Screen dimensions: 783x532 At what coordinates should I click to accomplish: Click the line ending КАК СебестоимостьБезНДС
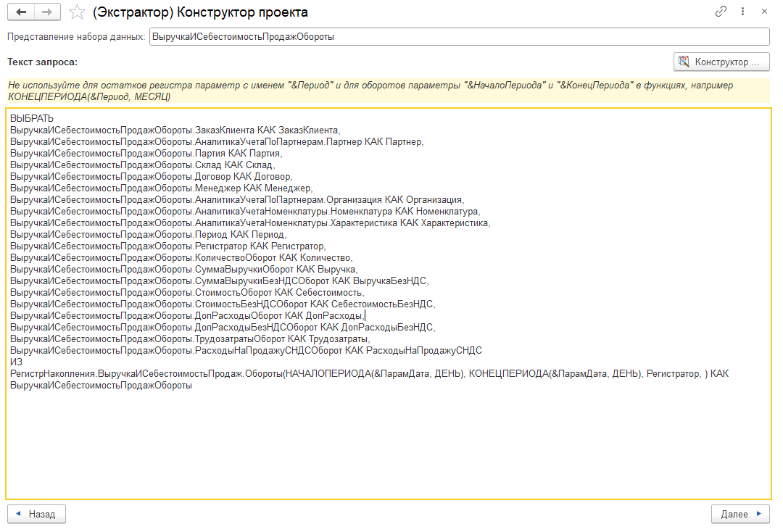[x=223, y=304]
